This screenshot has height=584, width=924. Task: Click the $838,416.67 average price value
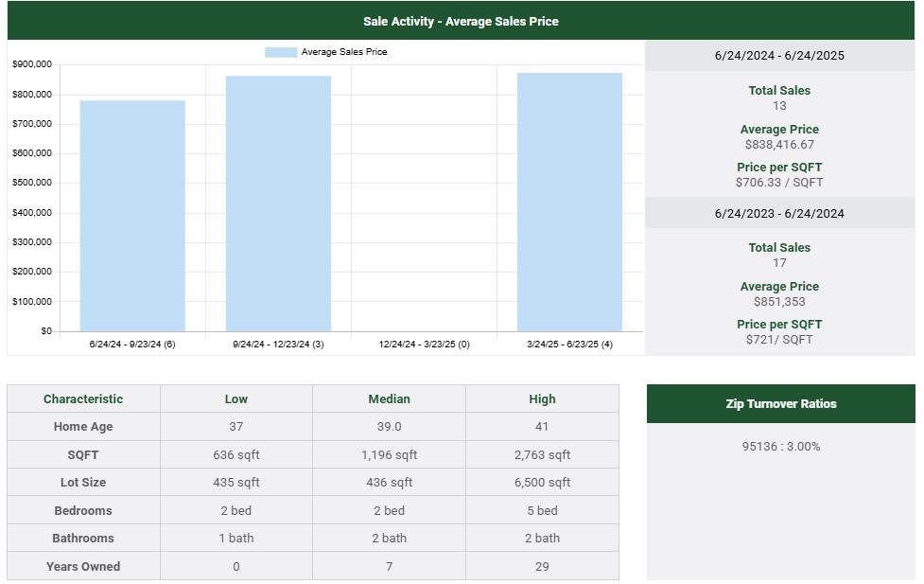pyautogui.click(x=779, y=145)
